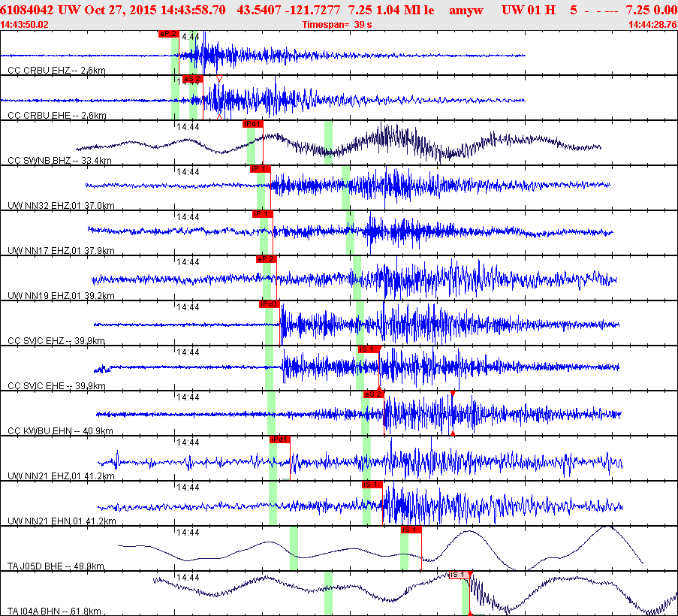Click the end time 14:44:28.76 label
Viewport: 678px width, 616px height.
(652, 25)
